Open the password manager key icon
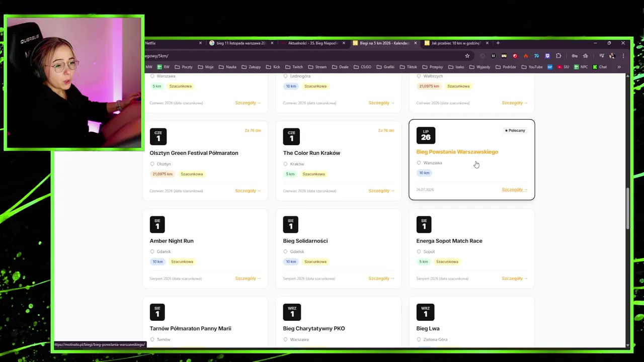Screen dimensions: 644x362 pyautogui.click(x=575, y=56)
